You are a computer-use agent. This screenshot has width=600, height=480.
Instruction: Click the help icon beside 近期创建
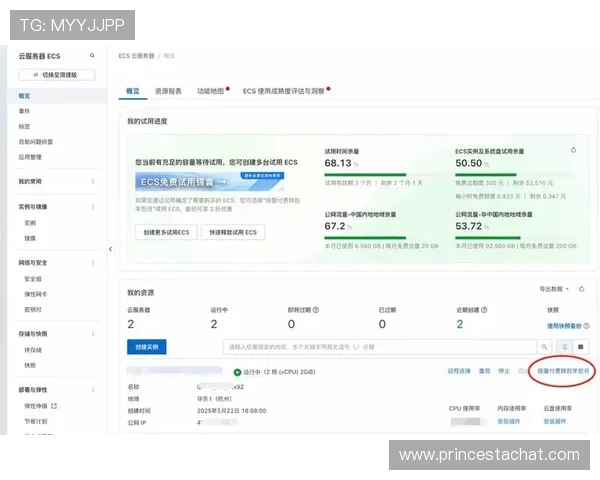click(484, 310)
